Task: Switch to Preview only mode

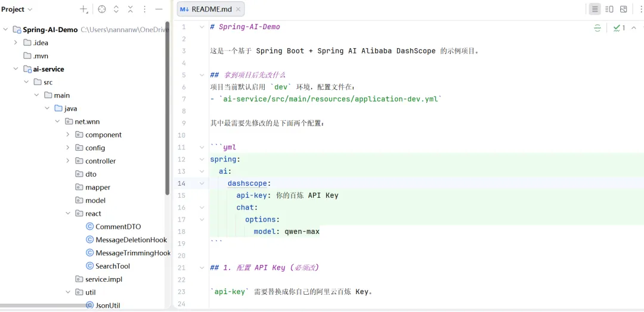Action: click(624, 9)
